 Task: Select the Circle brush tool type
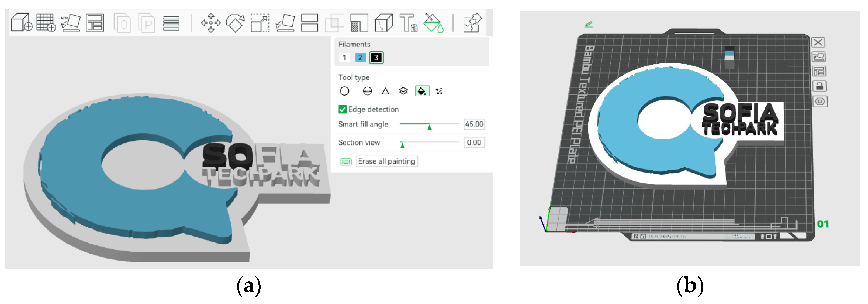tap(344, 91)
